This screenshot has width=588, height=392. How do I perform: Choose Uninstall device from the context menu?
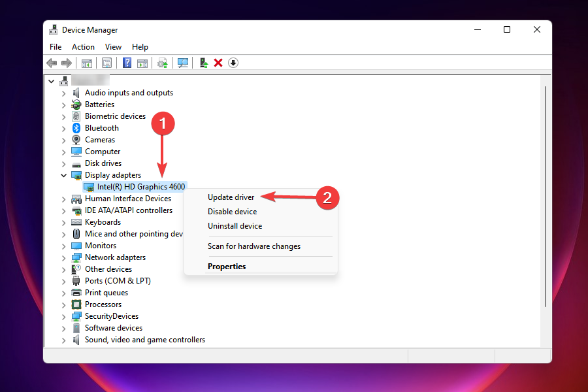pyautogui.click(x=235, y=226)
